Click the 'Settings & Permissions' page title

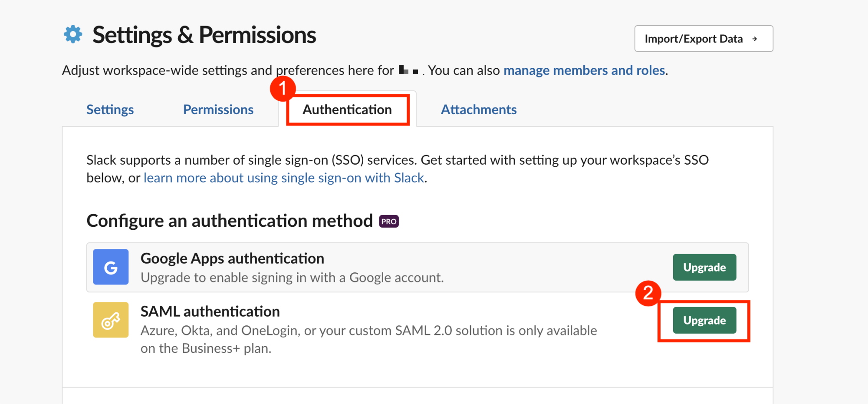(x=204, y=35)
